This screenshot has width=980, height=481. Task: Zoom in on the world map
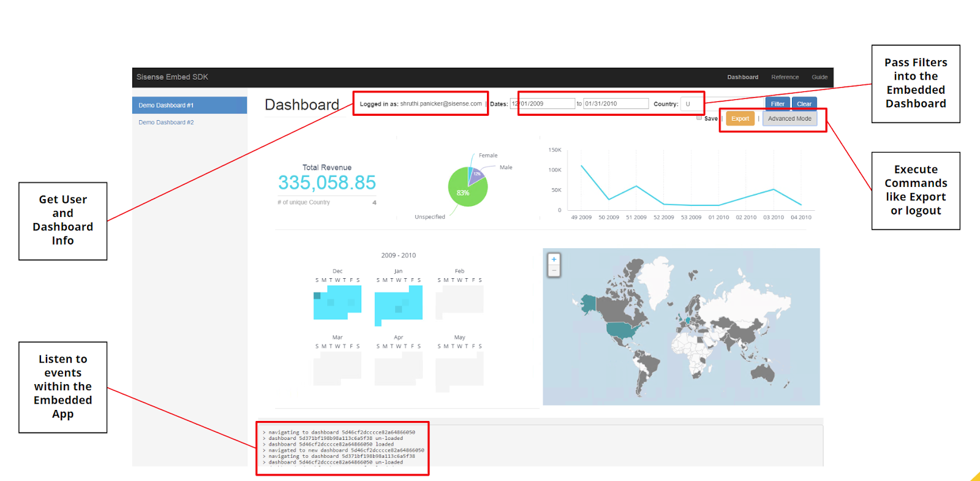(554, 259)
